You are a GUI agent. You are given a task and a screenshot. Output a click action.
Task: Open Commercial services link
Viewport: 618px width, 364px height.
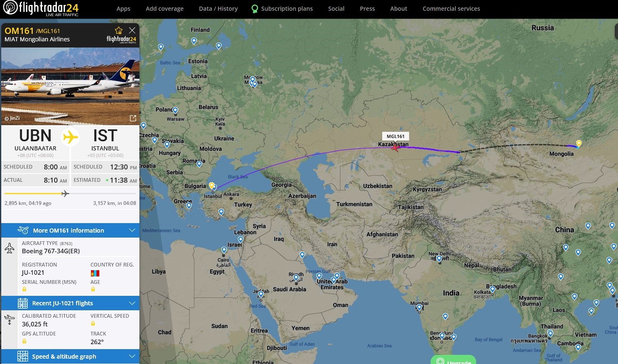(x=451, y=9)
